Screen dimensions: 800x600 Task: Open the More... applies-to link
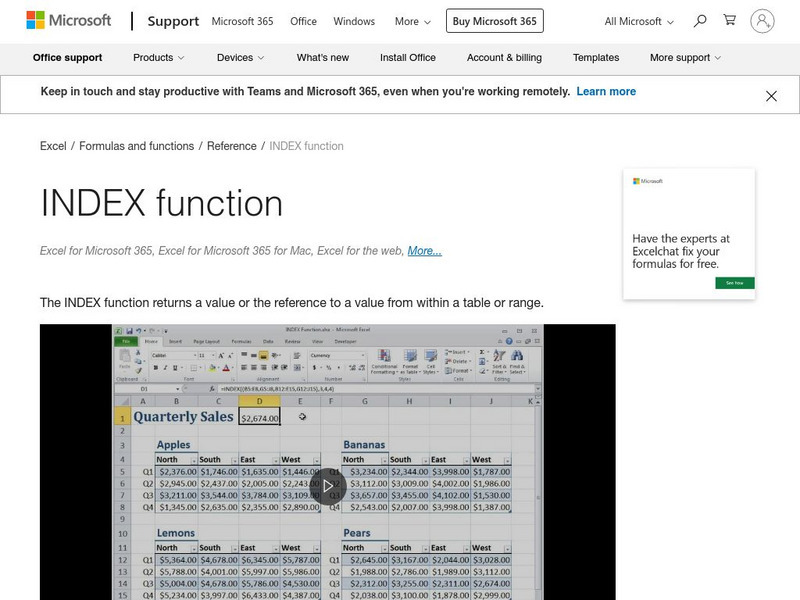coord(424,251)
